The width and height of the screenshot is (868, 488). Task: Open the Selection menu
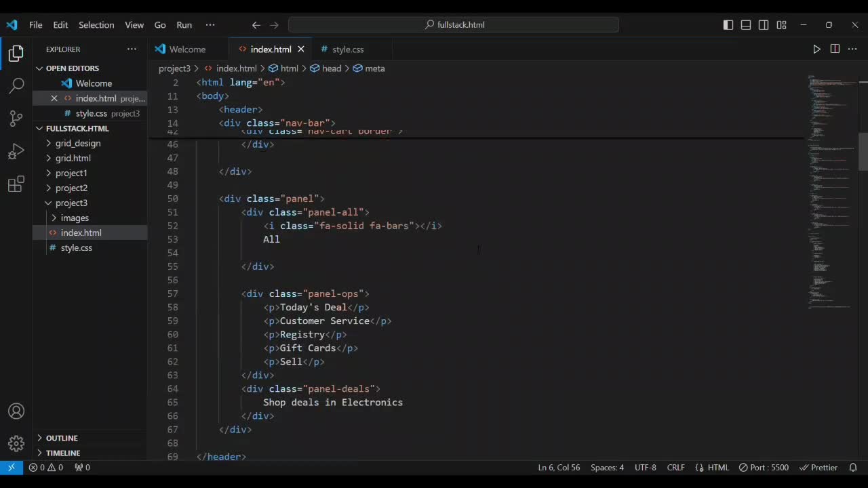96,25
